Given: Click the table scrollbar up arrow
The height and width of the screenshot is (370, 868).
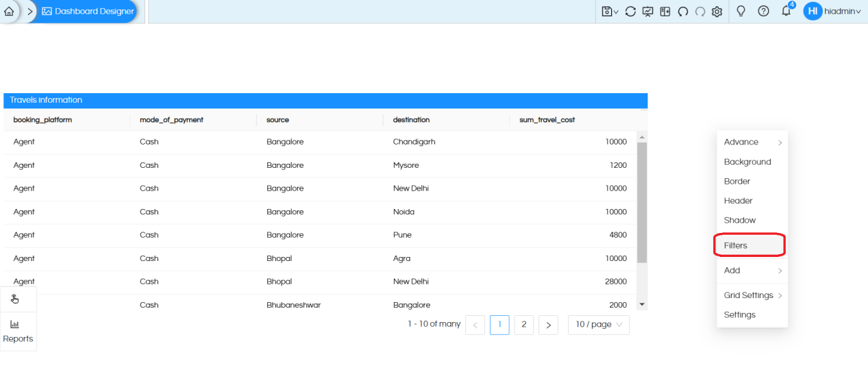Looking at the screenshot, I should [642, 136].
